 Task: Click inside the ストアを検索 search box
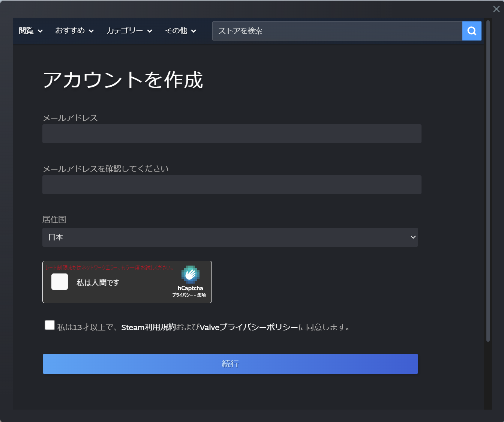(337, 31)
